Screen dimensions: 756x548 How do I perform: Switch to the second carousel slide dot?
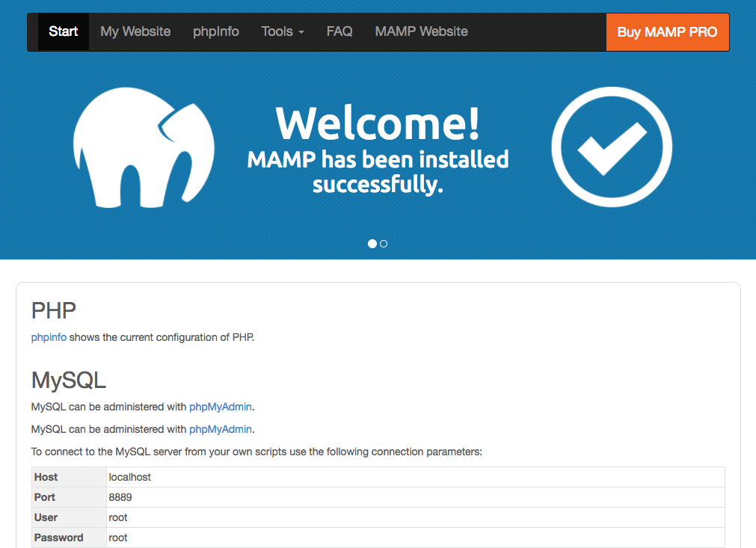tap(384, 244)
